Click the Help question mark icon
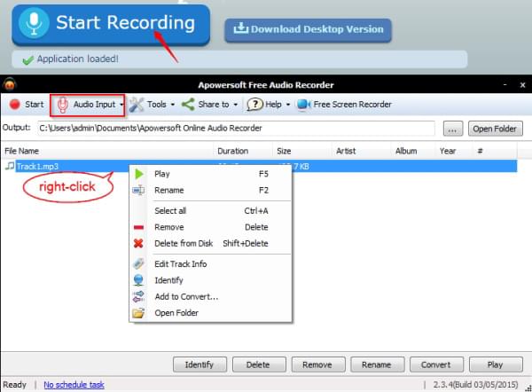This screenshot has height=392, width=532. [254, 105]
